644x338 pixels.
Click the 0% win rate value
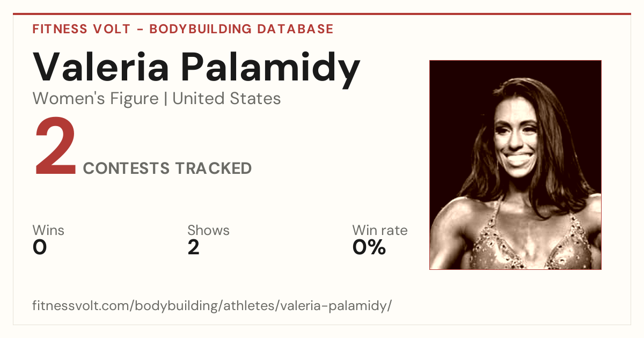tap(369, 247)
